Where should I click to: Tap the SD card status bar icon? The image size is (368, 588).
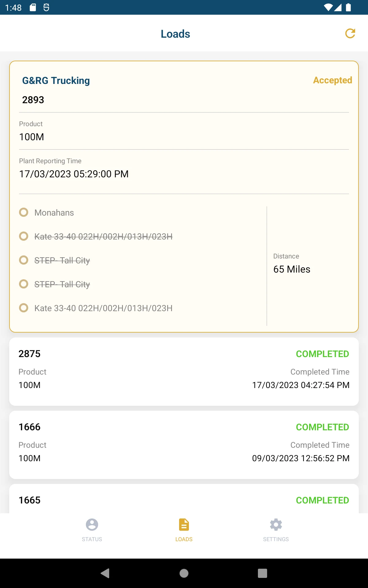(x=33, y=7)
